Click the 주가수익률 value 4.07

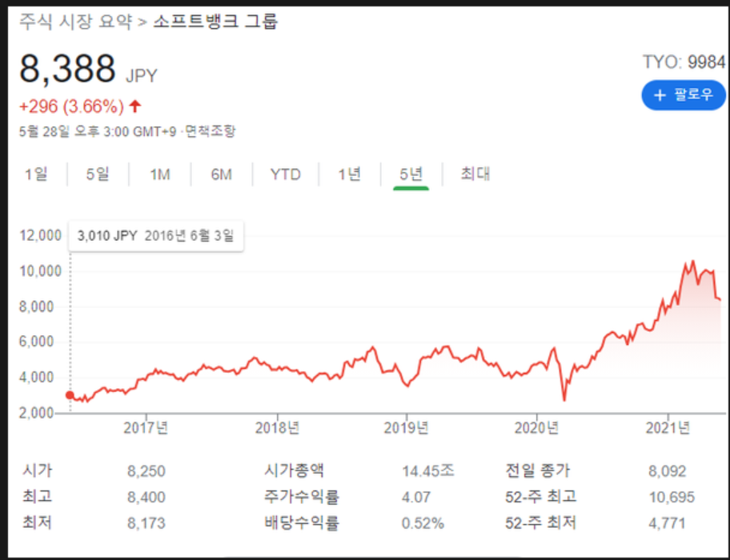tap(416, 498)
